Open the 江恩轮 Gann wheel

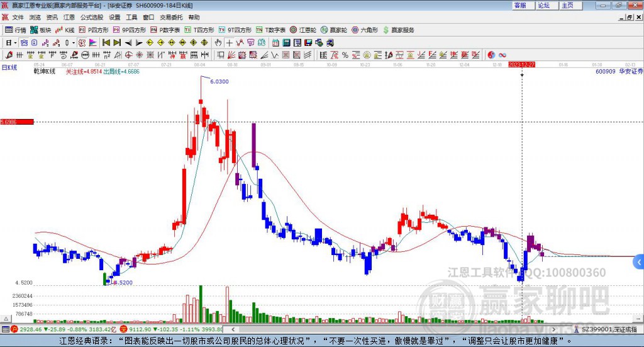(x=303, y=30)
